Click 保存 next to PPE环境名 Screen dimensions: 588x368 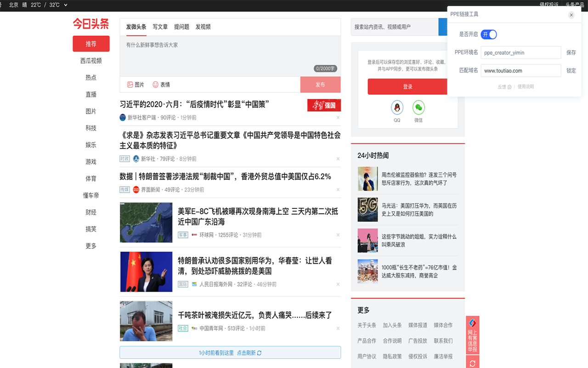click(x=571, y=52)
